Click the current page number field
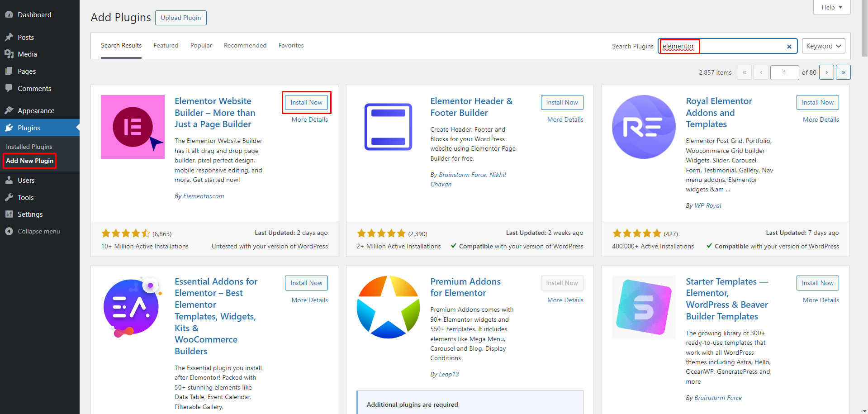868x414 pixels. [784, 72]
